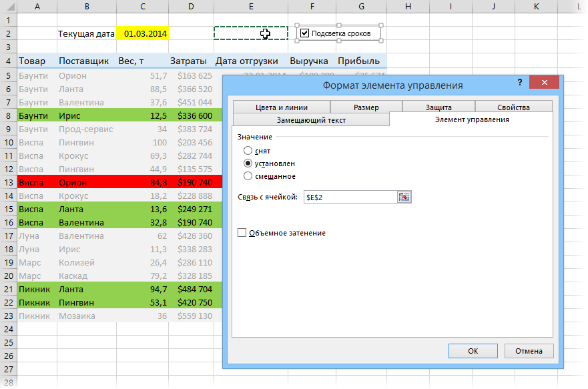
Task: Select the red Орион cell in row 13
Action: [x=87, y=182]
